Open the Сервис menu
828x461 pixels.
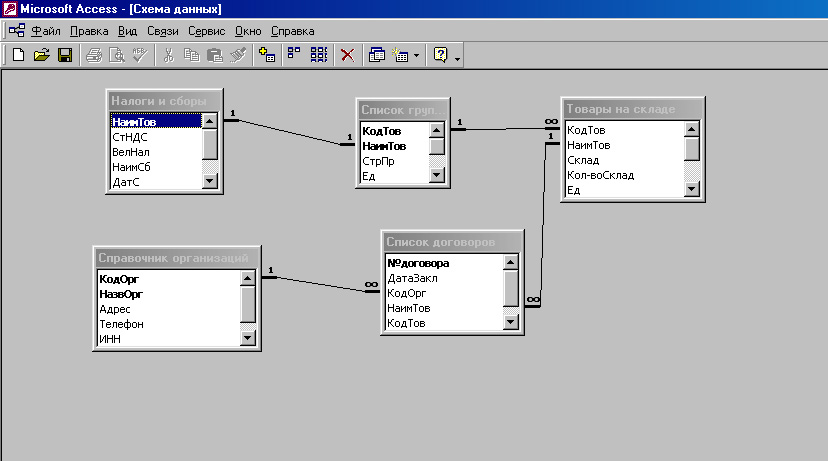click(206, 31)
